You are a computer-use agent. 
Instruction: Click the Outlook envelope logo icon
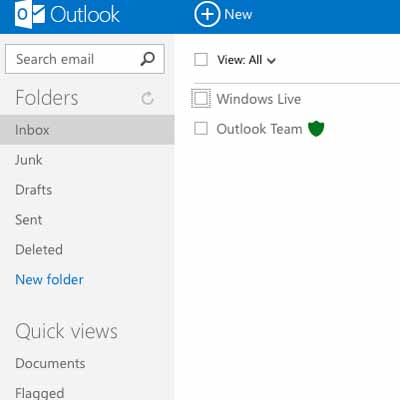[x=30, y=15]
